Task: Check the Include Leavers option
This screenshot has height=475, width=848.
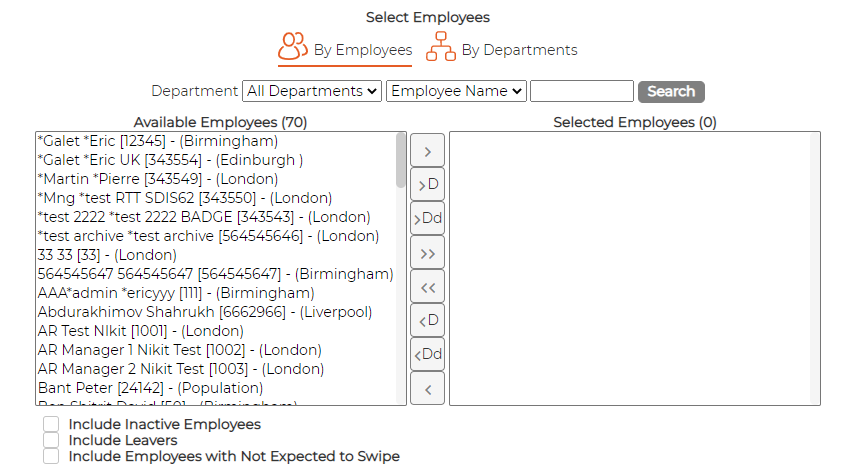Action: click(51, 440)
